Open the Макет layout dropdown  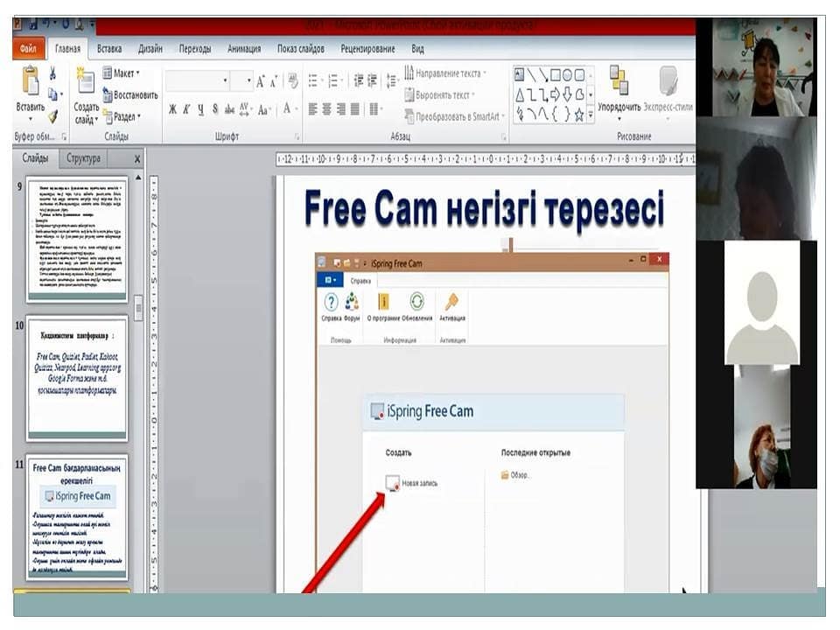(121, 73)
